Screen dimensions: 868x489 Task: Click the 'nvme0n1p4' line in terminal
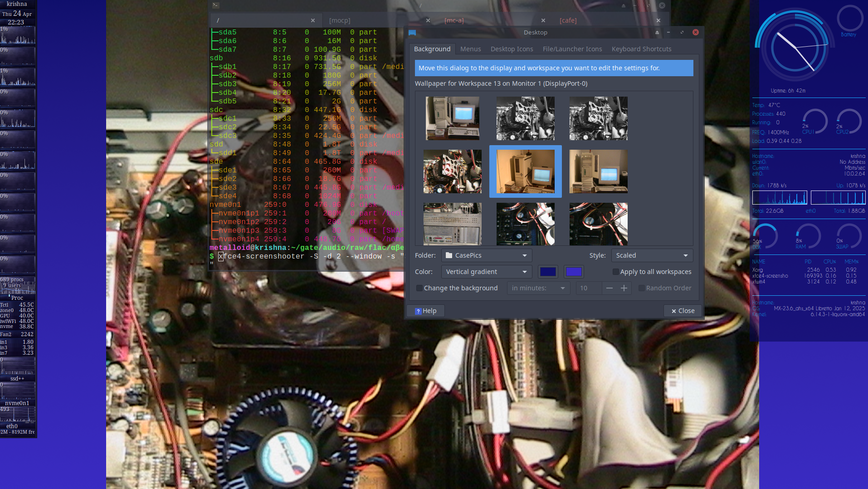(x=307, y=239)
